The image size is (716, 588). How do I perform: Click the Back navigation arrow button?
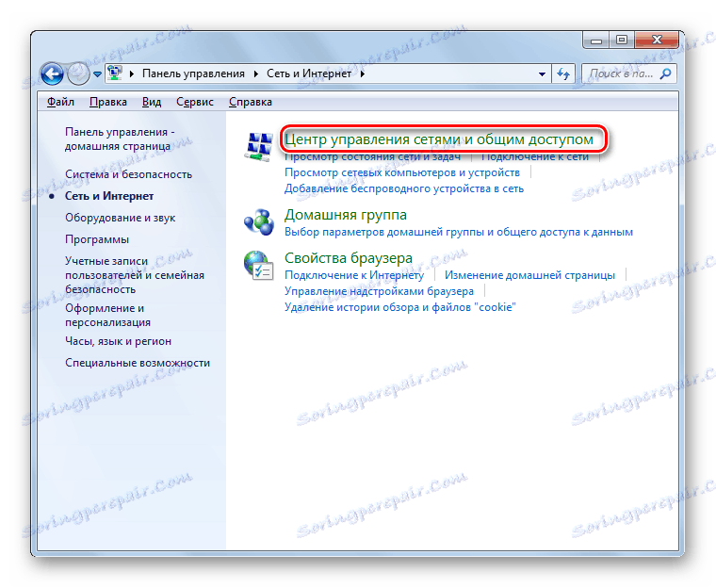(52, 73)
